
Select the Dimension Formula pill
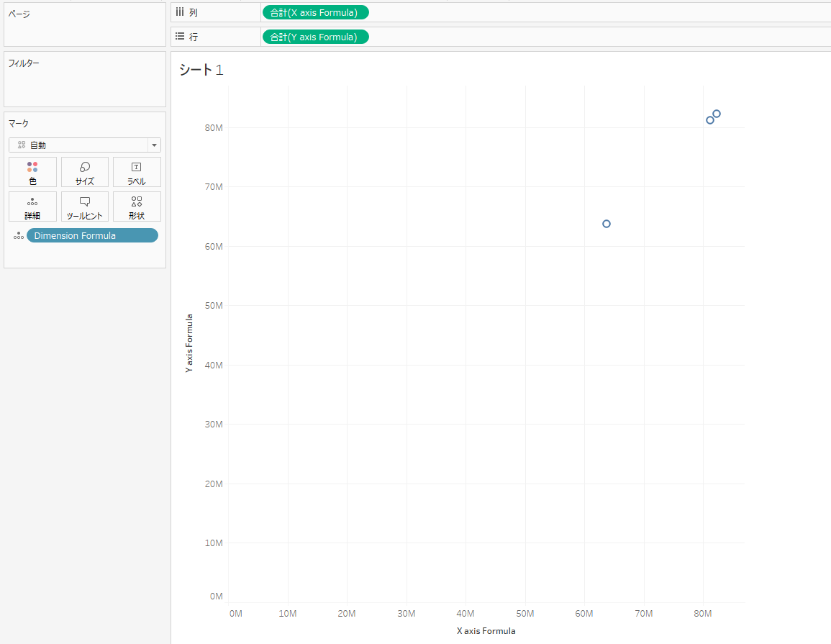click(x=92, y=235)
